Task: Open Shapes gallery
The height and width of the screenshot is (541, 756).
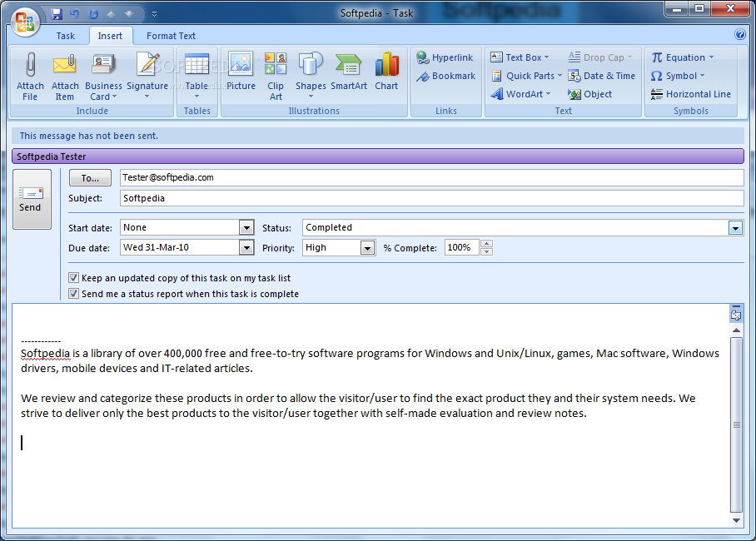Action: tap(311, 77)
